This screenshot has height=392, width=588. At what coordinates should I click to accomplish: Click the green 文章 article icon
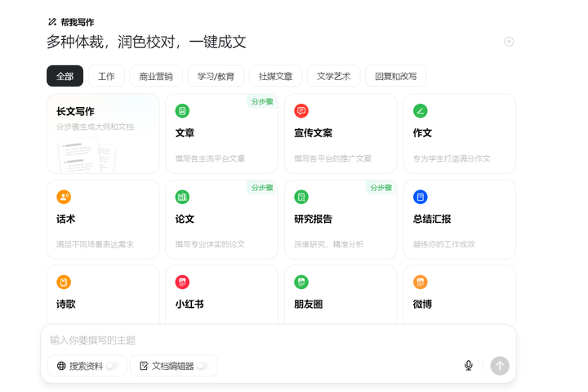pos(182,111)
